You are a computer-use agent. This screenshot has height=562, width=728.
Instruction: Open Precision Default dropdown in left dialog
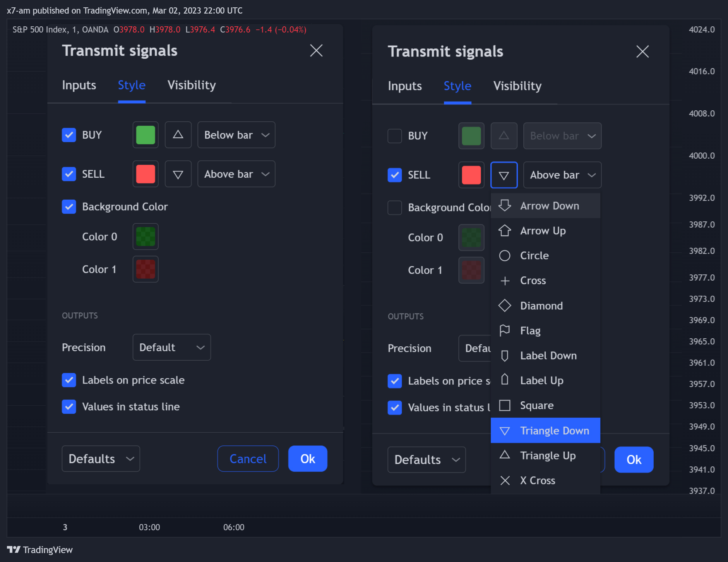click(x=172, y=347)
